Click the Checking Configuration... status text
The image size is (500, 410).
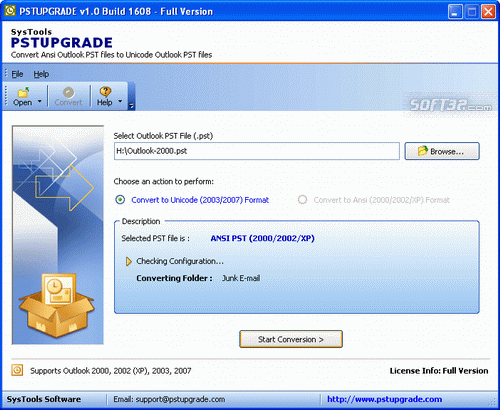pos(180,261)
